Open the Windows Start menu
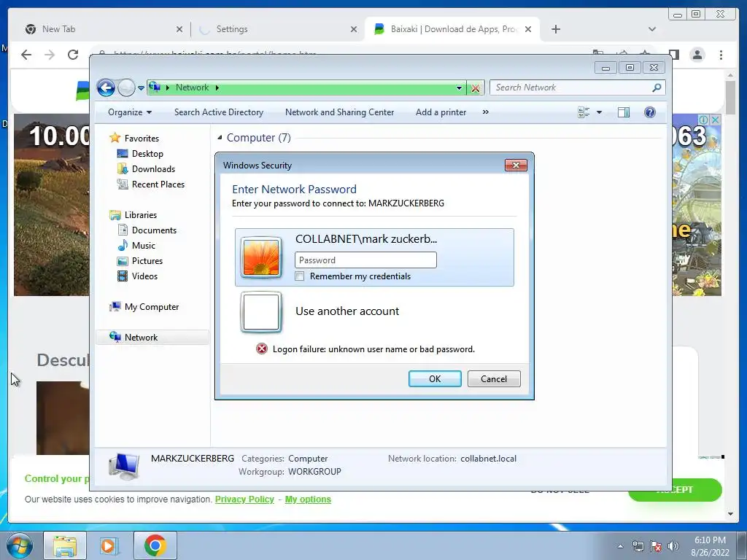Viewport: 747px width, 560px height. pos(20,545)
